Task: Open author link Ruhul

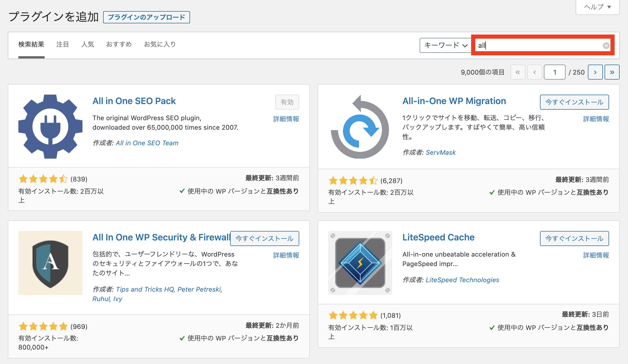Action: point(101,299)
